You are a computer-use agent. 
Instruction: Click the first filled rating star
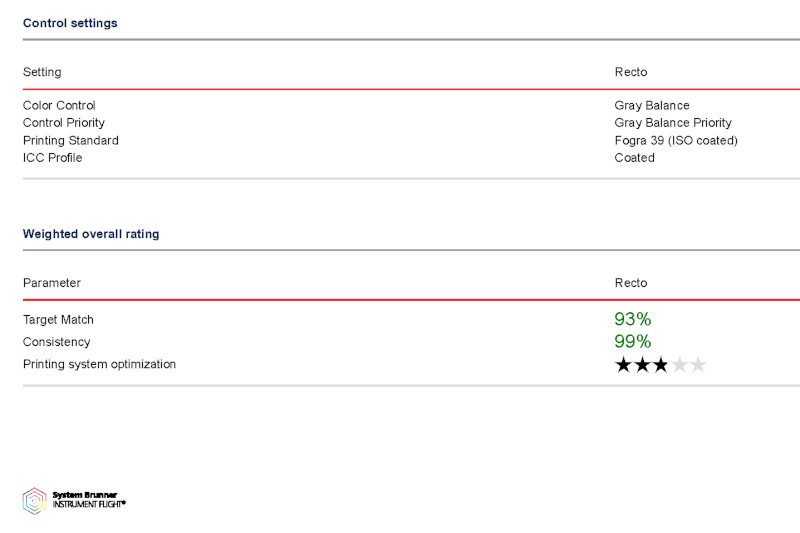624,365
